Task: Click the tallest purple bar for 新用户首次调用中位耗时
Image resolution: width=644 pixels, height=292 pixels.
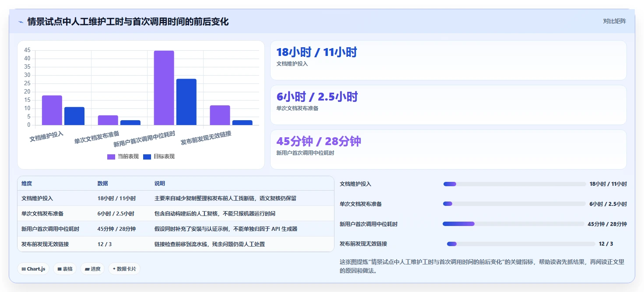Action: pyautogui.click(x=164, y=88)
